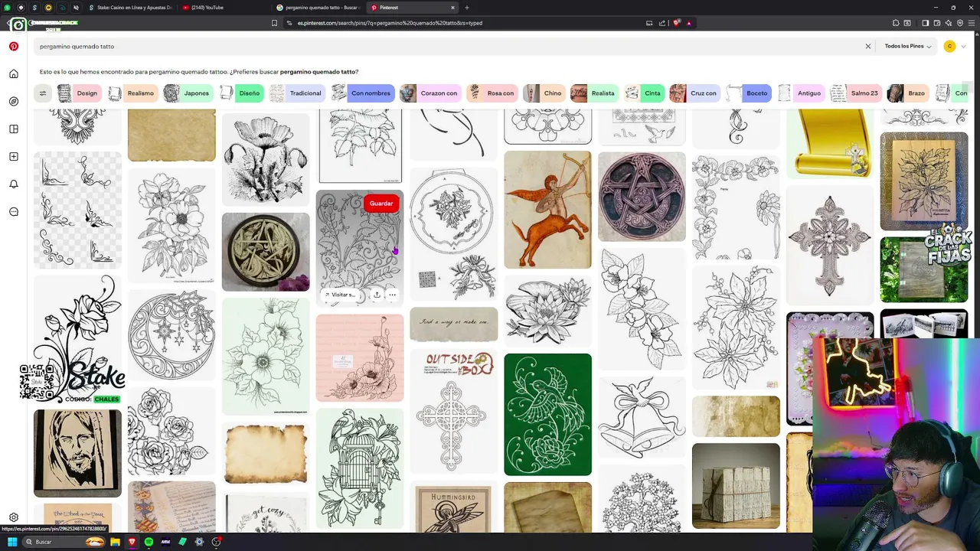Open Pinterest settings gear in sidebar
Screen dimensions: 980x551
[14, 517]
